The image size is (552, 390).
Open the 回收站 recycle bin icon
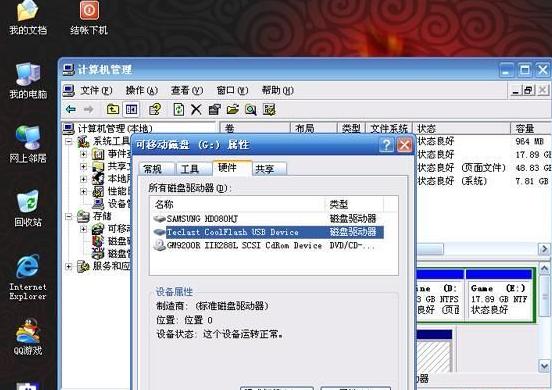click(28, 208)
